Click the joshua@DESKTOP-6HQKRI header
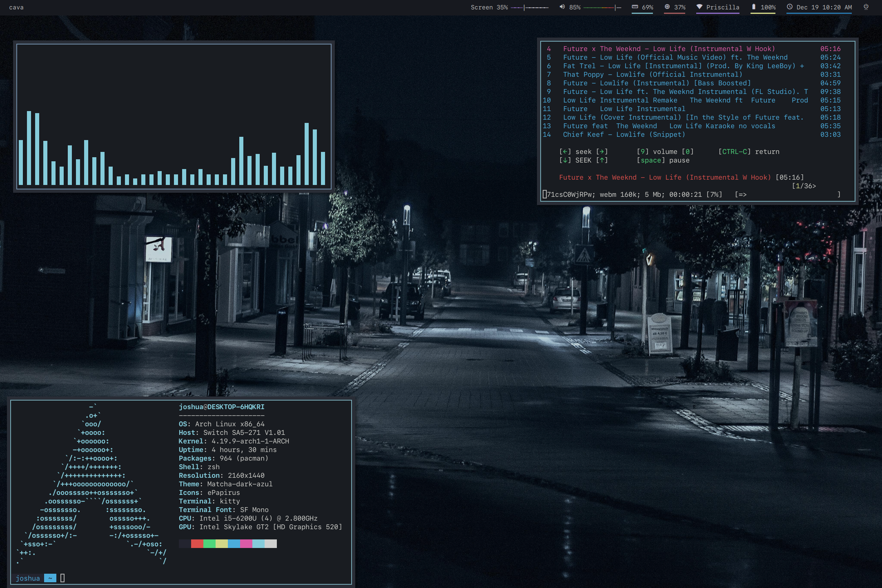This screenshot has height=588, width=882. pyautogui.click(x=222, y=407)
